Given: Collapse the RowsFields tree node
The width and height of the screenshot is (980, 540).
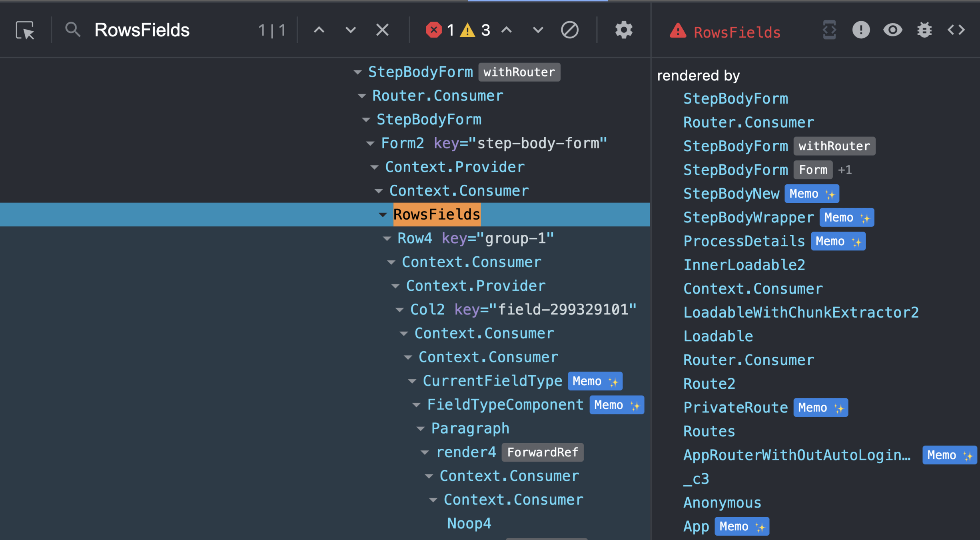Looking at the screenshot, I should 383,215.
